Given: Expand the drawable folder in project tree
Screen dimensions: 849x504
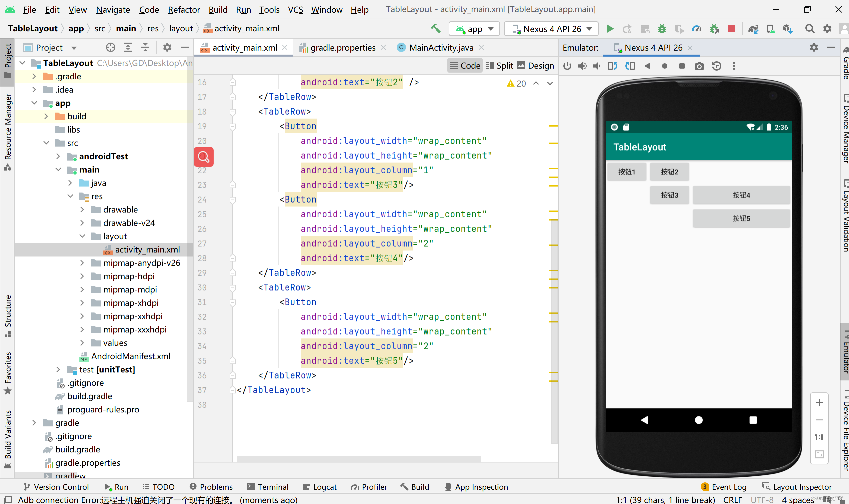Looking at the screenshot, I should coord(82,210).
